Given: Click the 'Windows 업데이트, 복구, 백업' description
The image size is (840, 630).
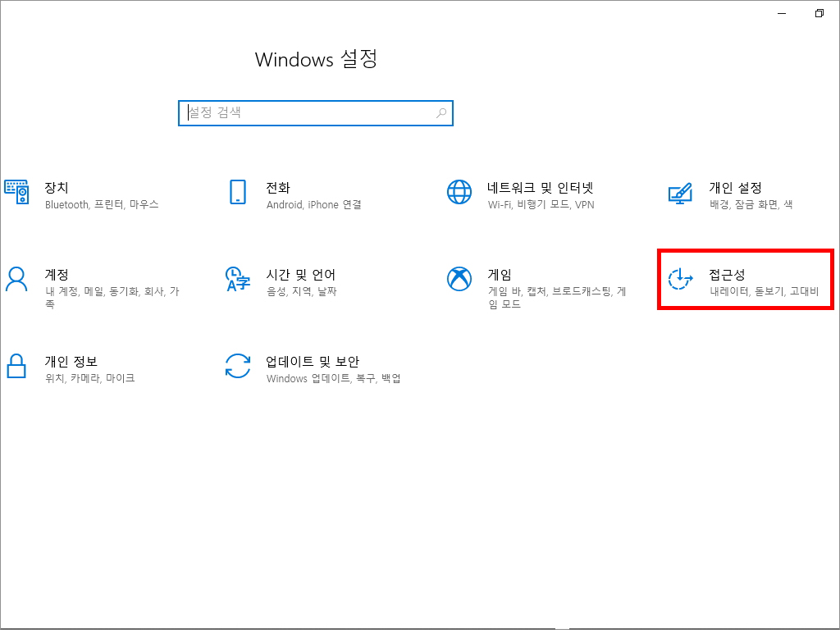Looking at the screenshot, I should (x=333, y=378).
